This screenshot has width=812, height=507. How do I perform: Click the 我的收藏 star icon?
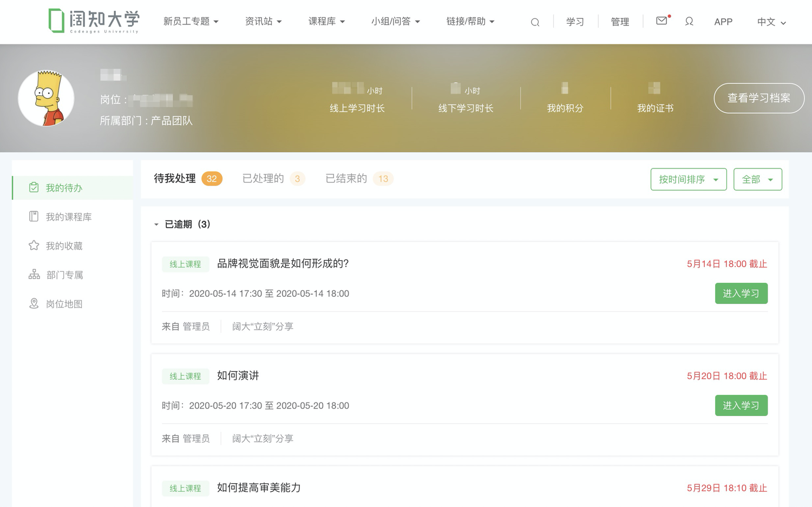click(34, 245)
